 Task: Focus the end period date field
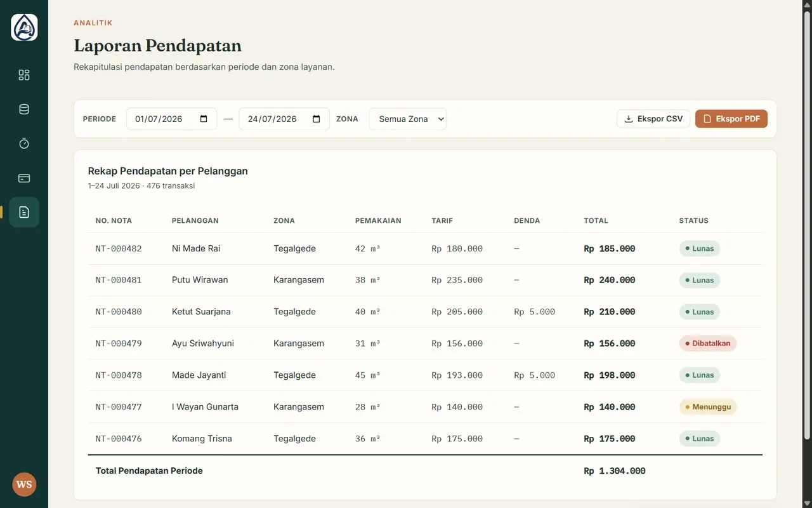coord(284,119)
